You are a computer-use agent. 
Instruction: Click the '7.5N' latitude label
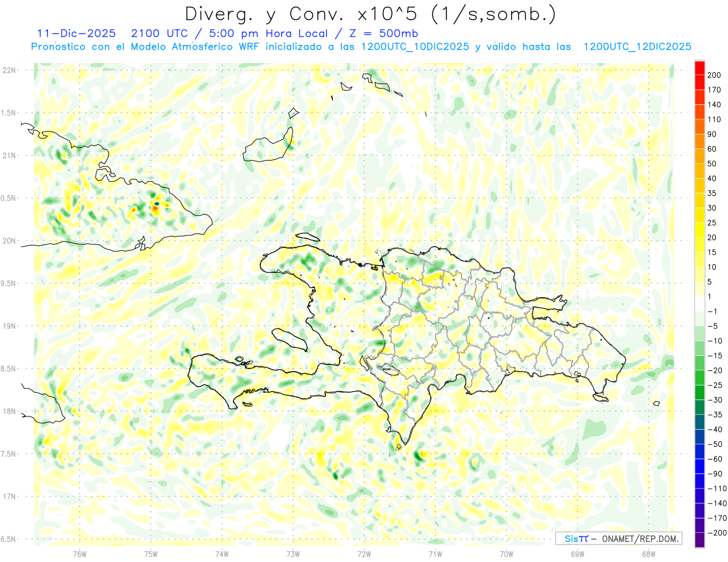[x=9, y=454]
